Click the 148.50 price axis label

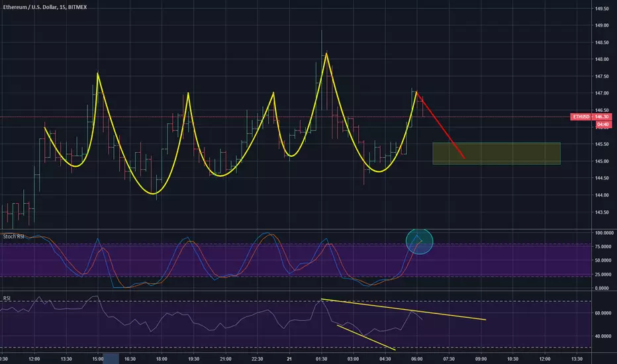(602, 42)
